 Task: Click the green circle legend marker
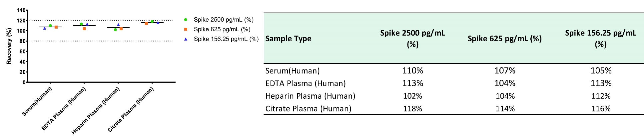click(x=186, y=20)
